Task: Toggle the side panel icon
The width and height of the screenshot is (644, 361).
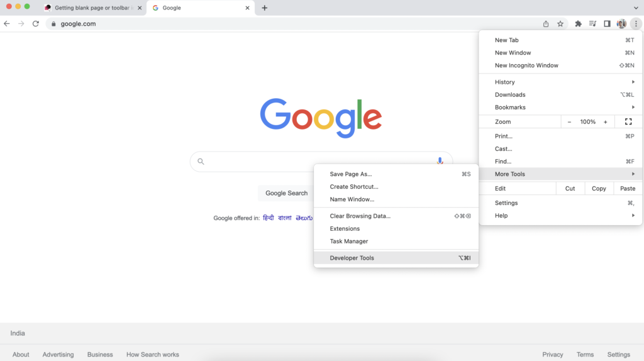Action: pos(607,24)
